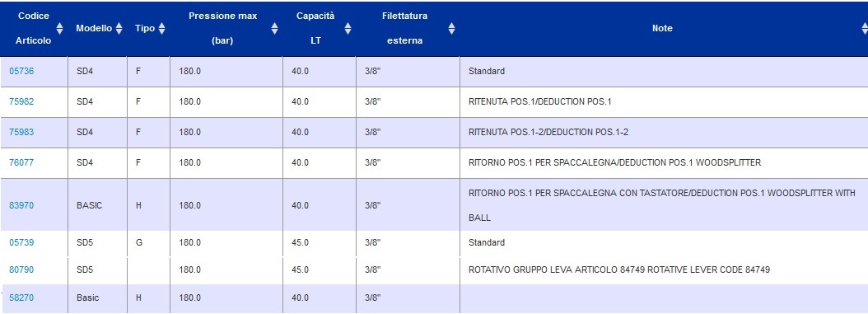Viewport: 868px width, 314px height.
Task: Click the ROTATIVO GRUPPO LEVA note cell
Action: (x=619, y=270)
